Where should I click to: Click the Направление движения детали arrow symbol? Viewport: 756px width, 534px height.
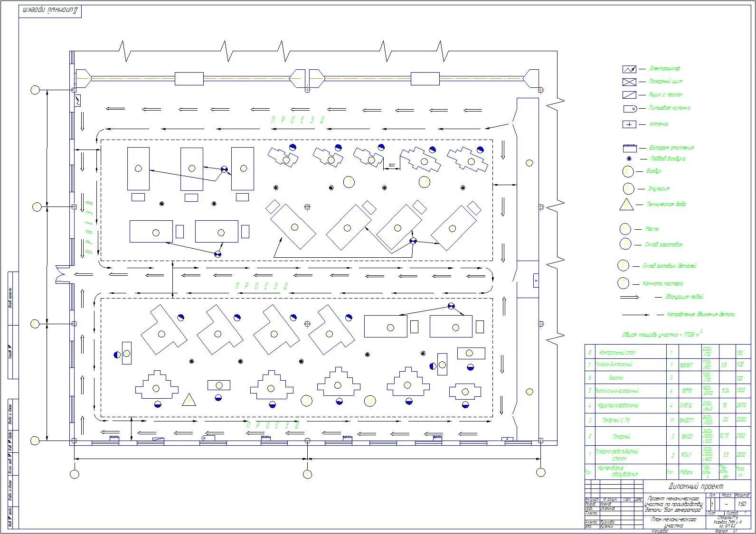point(636,315)
